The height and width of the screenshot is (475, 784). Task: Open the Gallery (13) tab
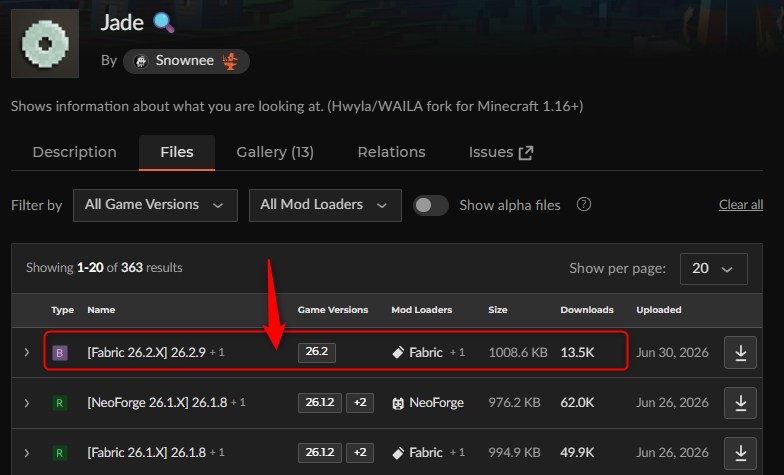(275, 152)
